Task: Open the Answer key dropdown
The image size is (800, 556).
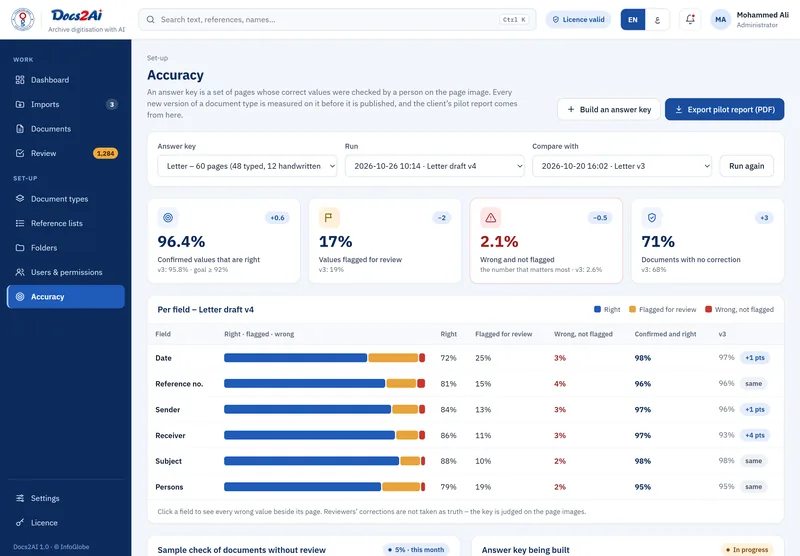Action: [247, 166]
